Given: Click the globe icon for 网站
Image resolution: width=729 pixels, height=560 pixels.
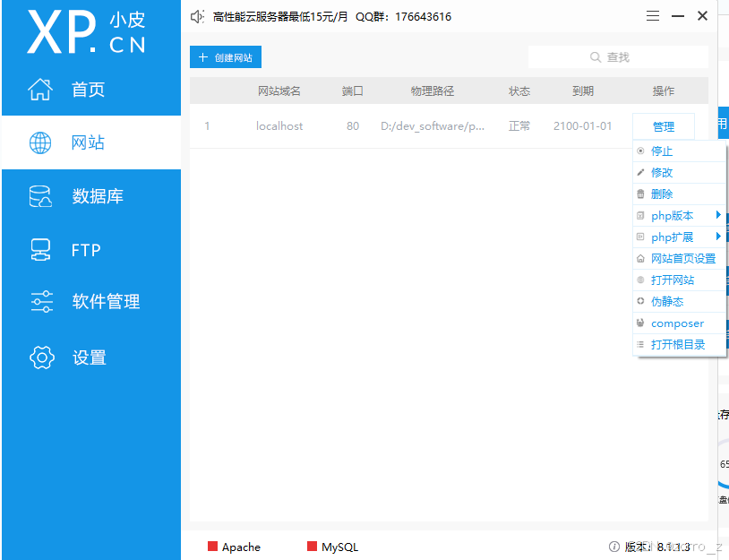Looking at the screenshot, I should coord(40,142).
